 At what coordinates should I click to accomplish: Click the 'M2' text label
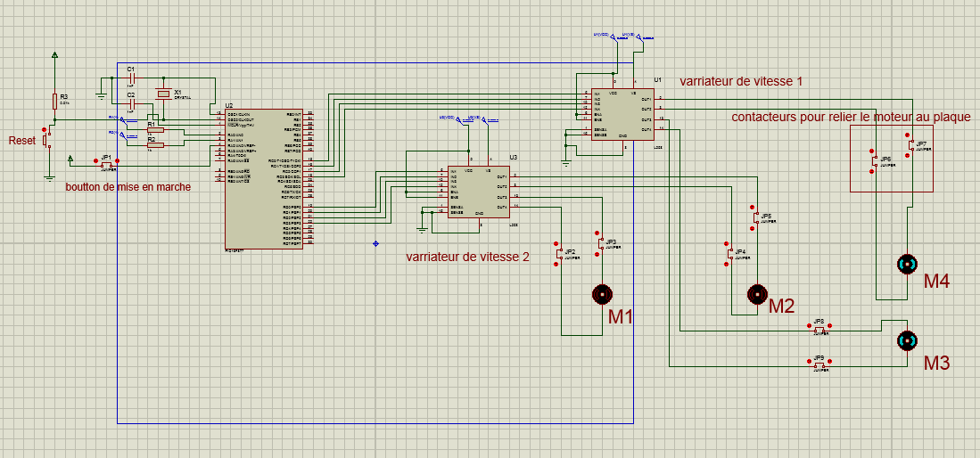(781, 306)
